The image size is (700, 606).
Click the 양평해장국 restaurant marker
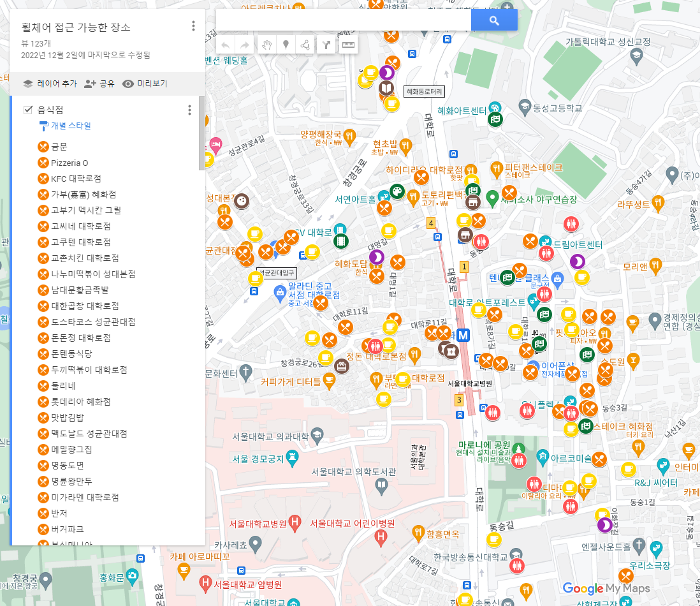(349, 137)
